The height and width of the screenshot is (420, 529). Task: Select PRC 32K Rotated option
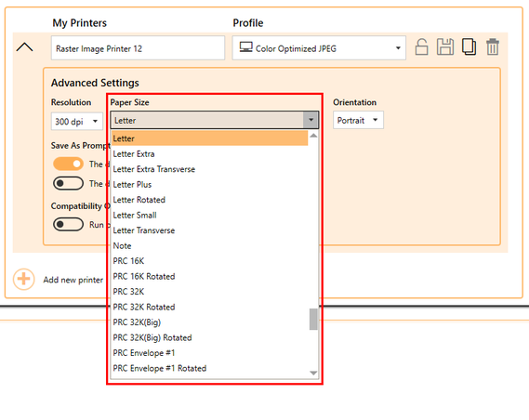209,307
